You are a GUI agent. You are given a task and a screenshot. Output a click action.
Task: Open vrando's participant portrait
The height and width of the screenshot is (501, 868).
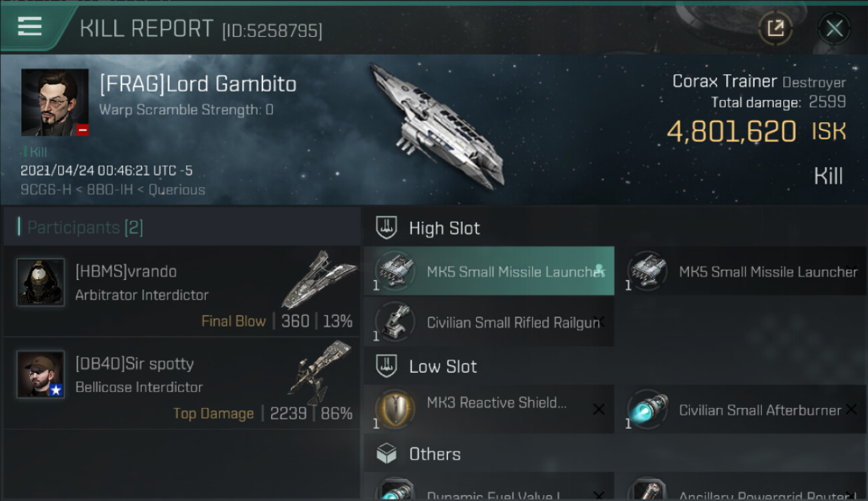[41, 283]
